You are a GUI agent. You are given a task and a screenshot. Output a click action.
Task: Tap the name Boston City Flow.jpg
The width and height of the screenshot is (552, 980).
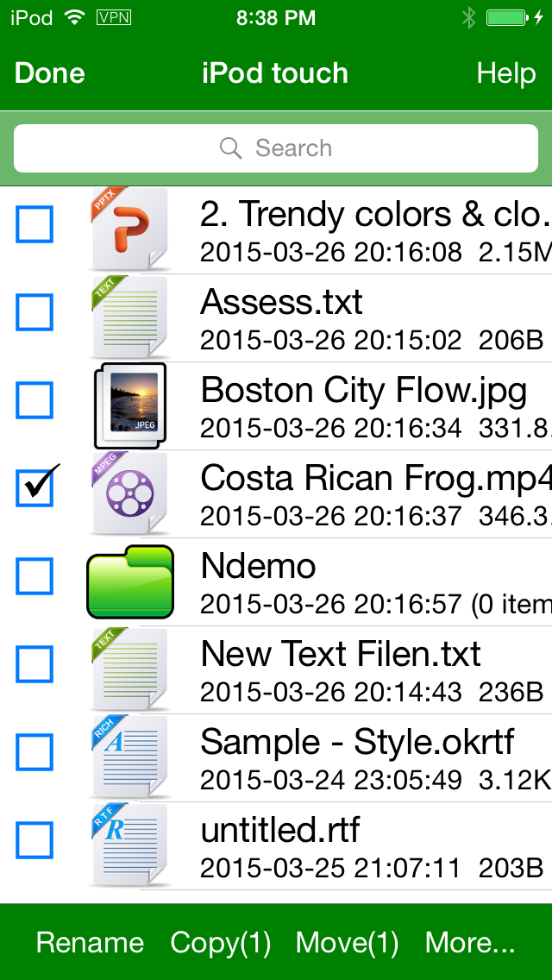pyautogui.click(x=364, y=391)
